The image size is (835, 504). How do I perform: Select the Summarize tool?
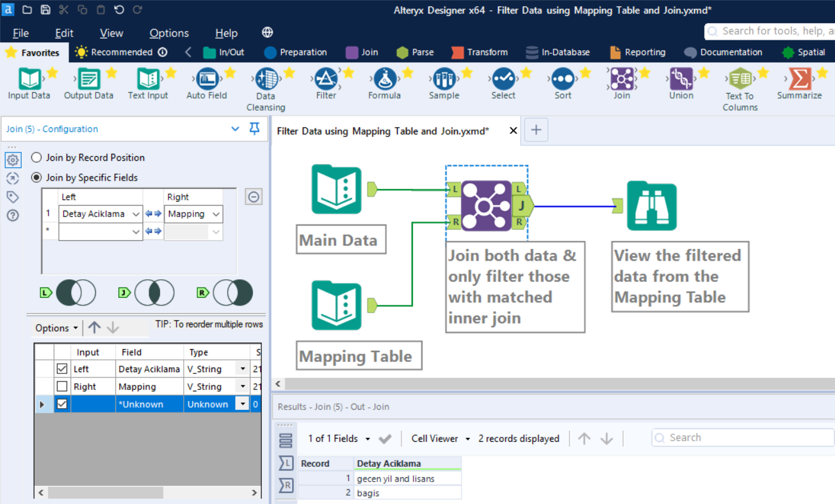click(799, 80)
